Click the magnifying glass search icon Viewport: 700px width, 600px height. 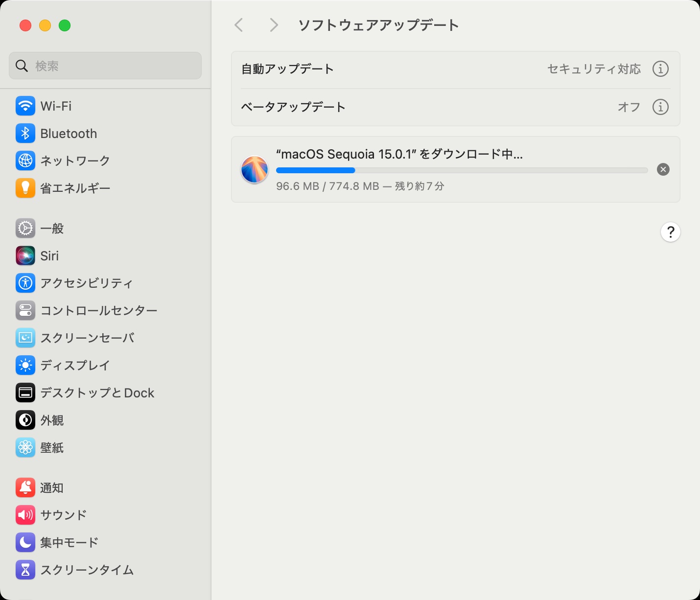pyautogui.click(x=22, y=66)
